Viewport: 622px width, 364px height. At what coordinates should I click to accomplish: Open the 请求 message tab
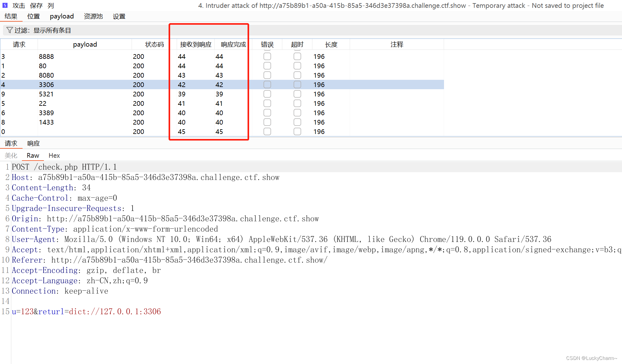pos(11,143)
